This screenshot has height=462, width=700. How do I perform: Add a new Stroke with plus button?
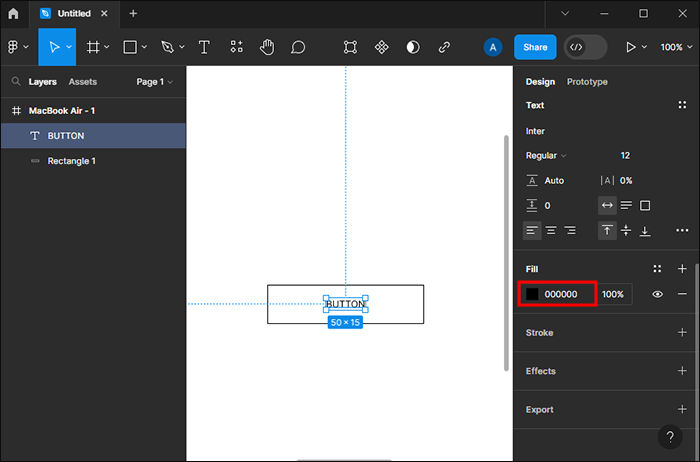pos(682,333)
